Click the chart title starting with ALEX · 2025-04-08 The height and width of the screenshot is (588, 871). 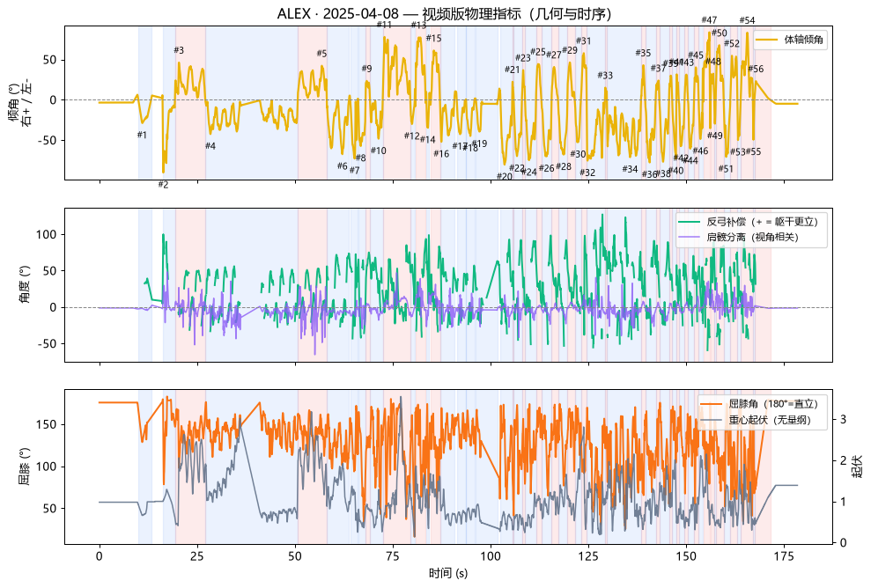point(445,13)
